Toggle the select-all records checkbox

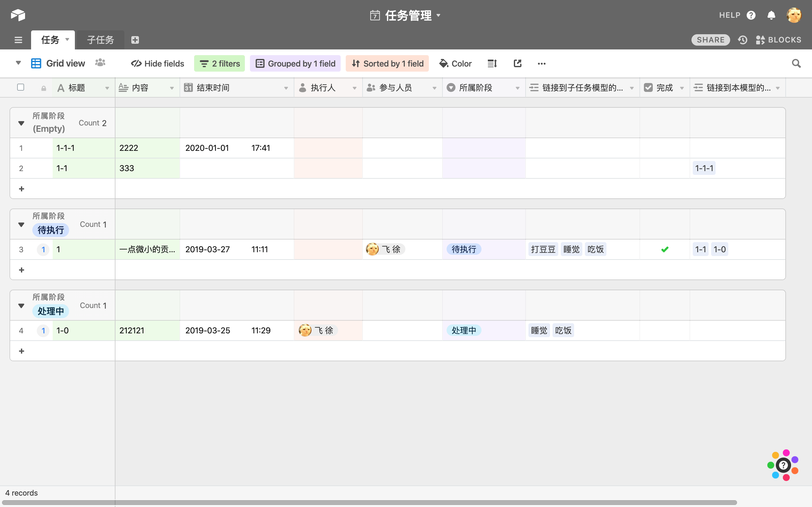click(21, 87)
